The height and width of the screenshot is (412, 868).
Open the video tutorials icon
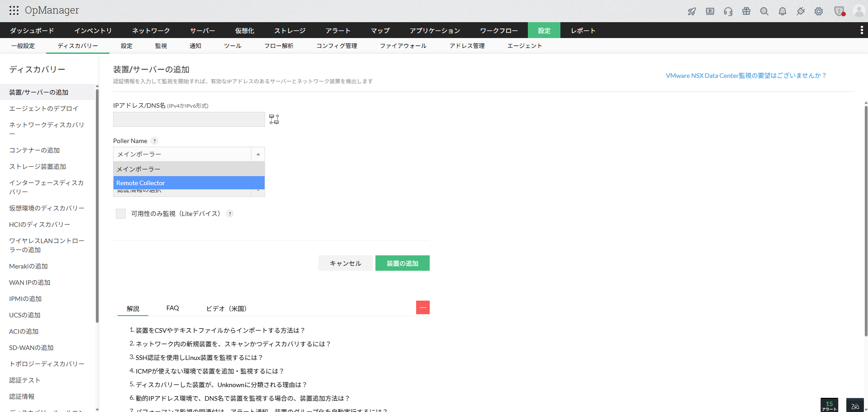(x=710, y=11)
